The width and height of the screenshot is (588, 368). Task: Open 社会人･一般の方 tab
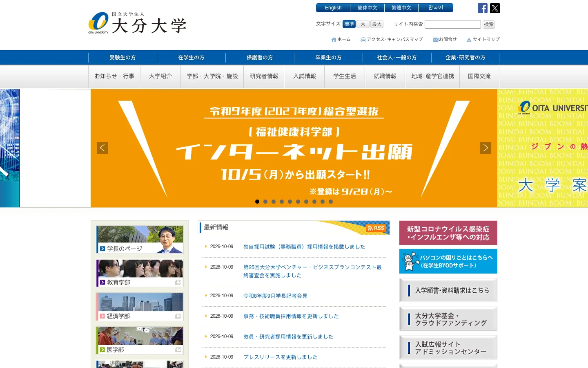pyautogui.click(x=397, y=58)
